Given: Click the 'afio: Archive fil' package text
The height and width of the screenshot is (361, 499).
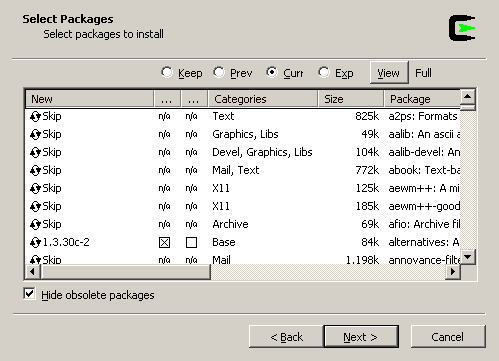Looking at the screenshot, I should (x=424, y=224).
